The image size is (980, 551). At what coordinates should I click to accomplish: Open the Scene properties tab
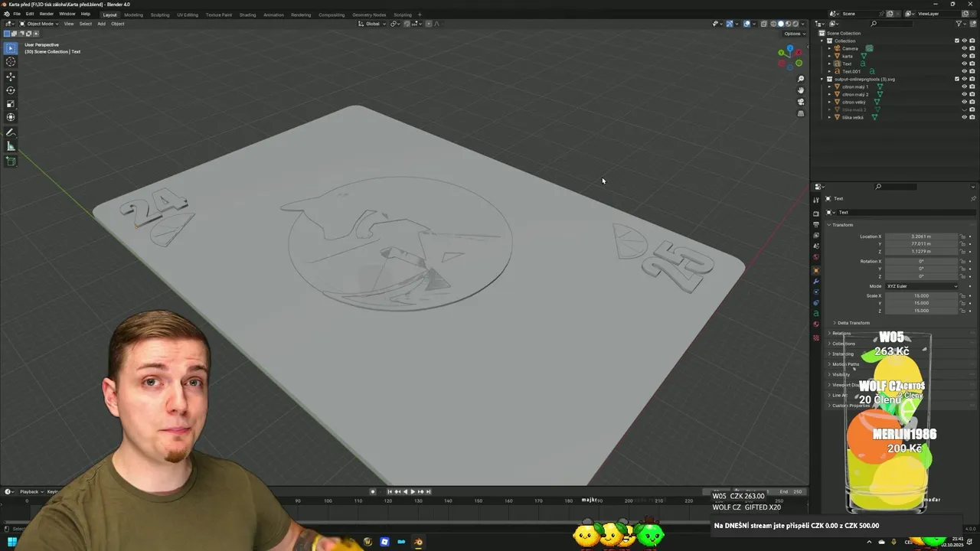pyautogui.click(x=816, y=246)
